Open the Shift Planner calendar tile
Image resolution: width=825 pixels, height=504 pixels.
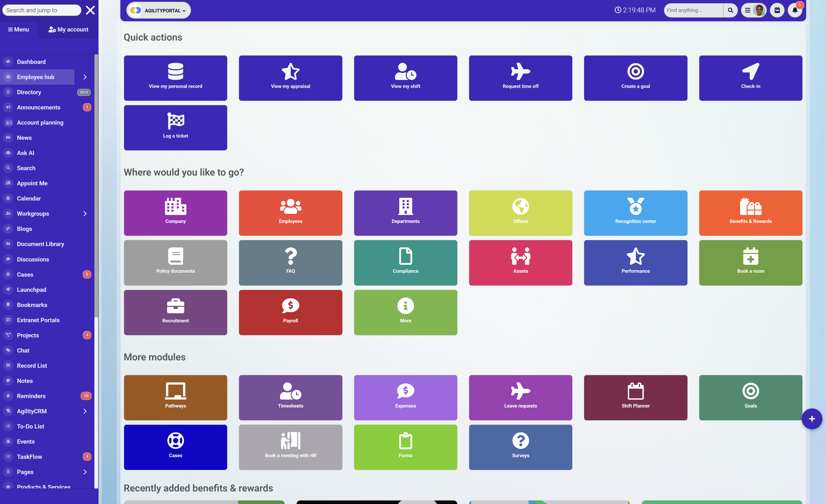point(635,398)
